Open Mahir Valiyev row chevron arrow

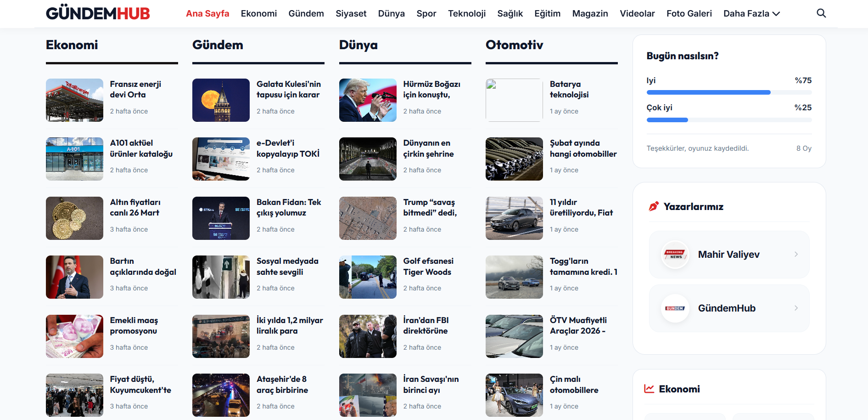796,255
